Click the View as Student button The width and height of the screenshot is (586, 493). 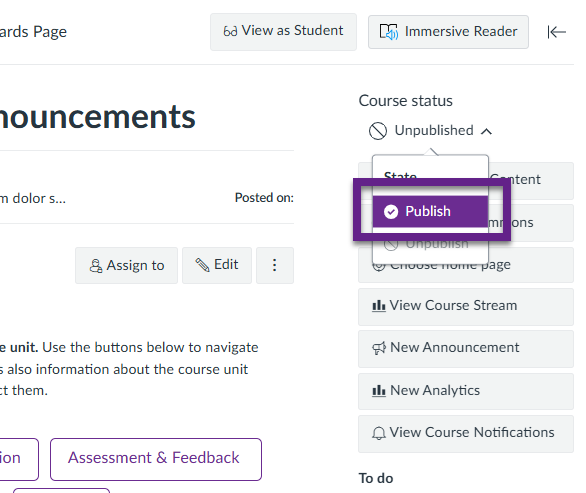coord(283,32)
